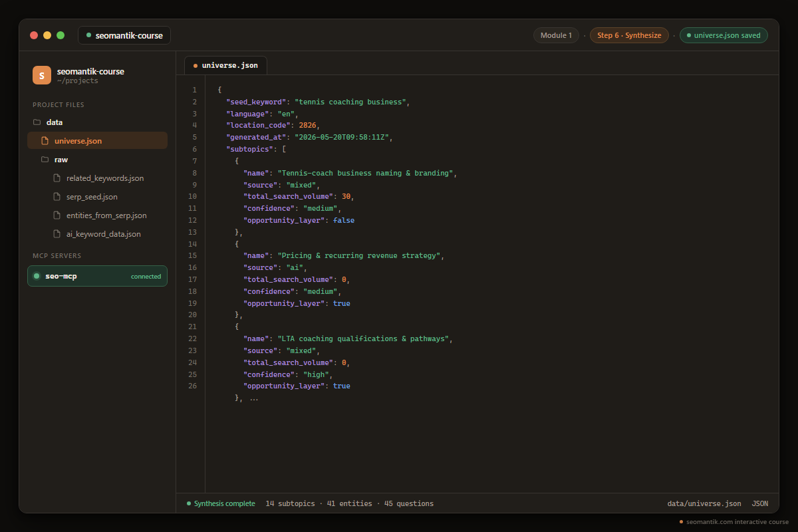This screenshot has height=532, width=798.
Task: Click "tennis coaching business" value
Action: coord(350,102)
